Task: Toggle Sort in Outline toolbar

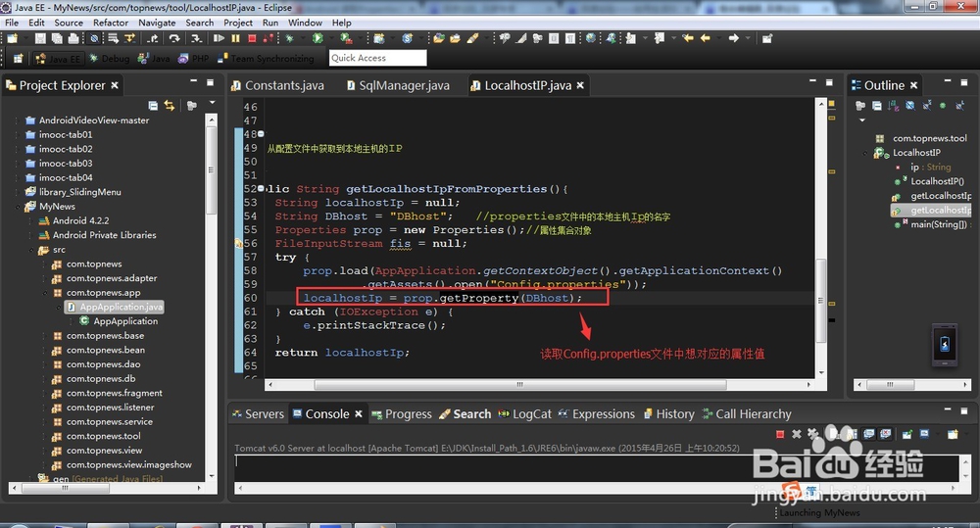Action: [894, 106]
